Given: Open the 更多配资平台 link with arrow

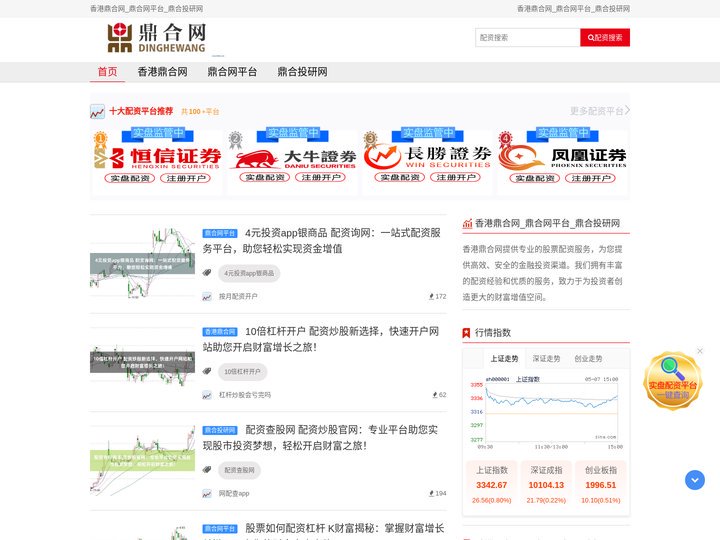Looking at the screenshot, I should [600, 111].
